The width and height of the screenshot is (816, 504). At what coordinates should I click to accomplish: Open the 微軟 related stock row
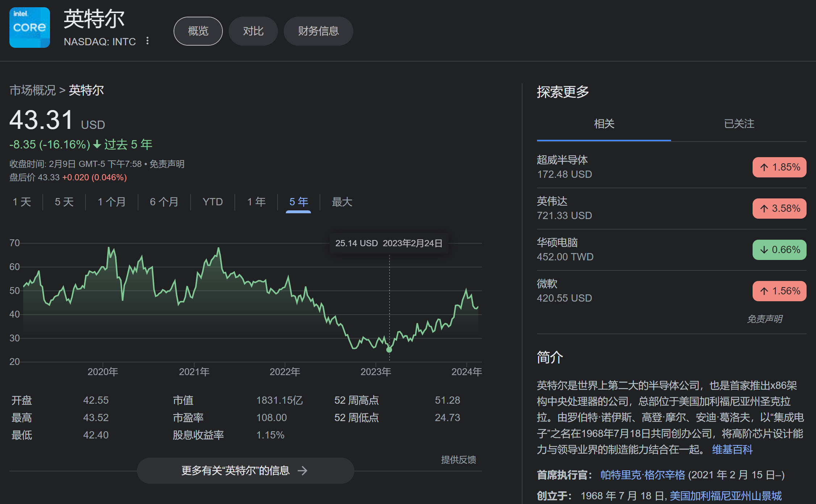pyautogui.click(x=672, y=291)
